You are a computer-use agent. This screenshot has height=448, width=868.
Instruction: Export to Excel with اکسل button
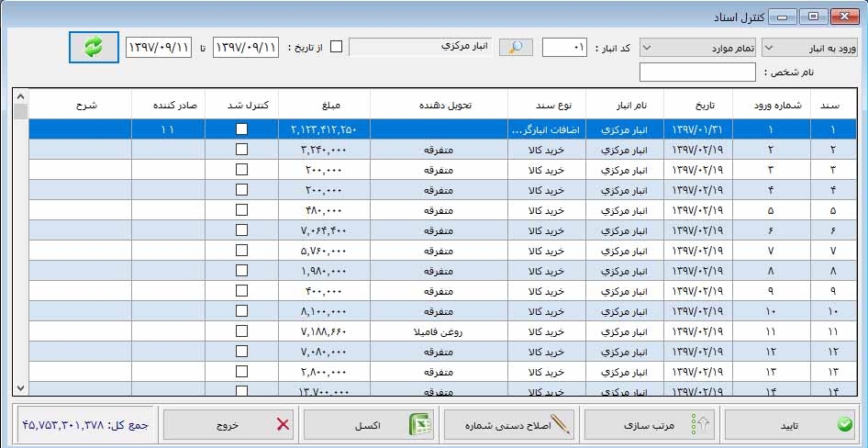369,425
